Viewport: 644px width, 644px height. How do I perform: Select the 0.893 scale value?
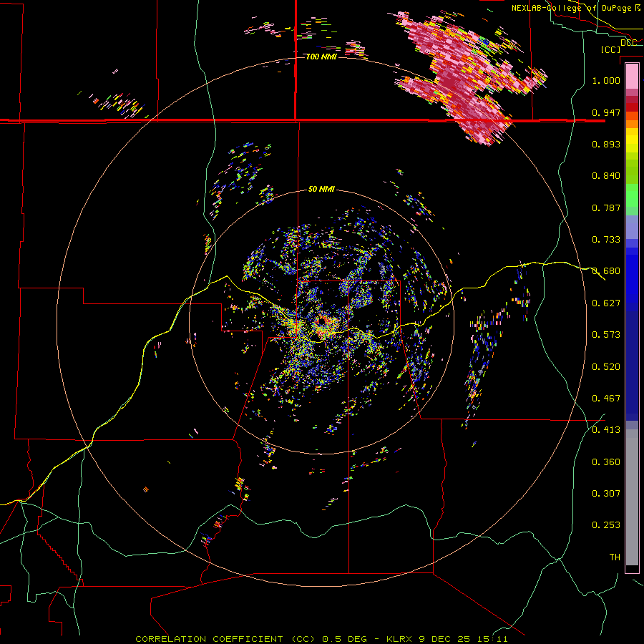606,144
